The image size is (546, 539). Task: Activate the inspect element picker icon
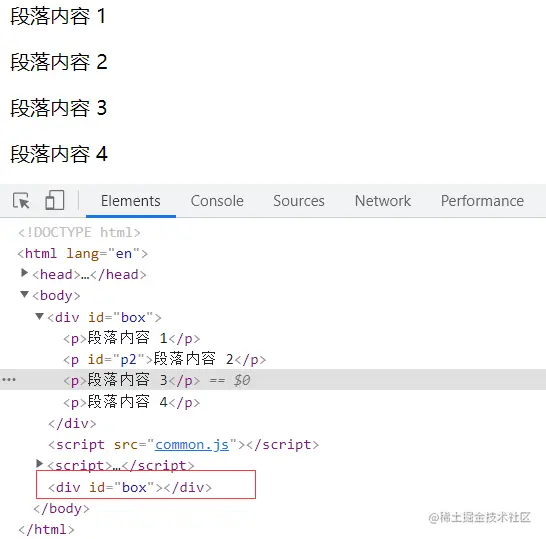click(21, 201)
